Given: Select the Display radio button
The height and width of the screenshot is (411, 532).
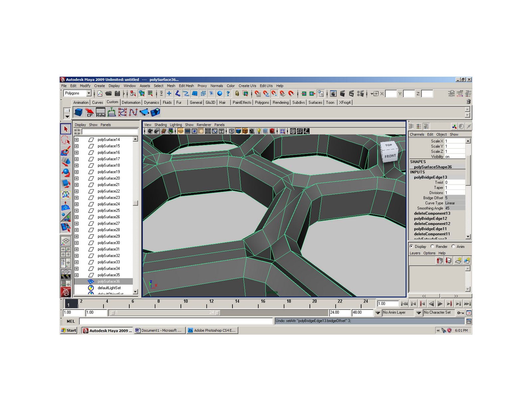Looking at the screenshot, I should [412, 246].
